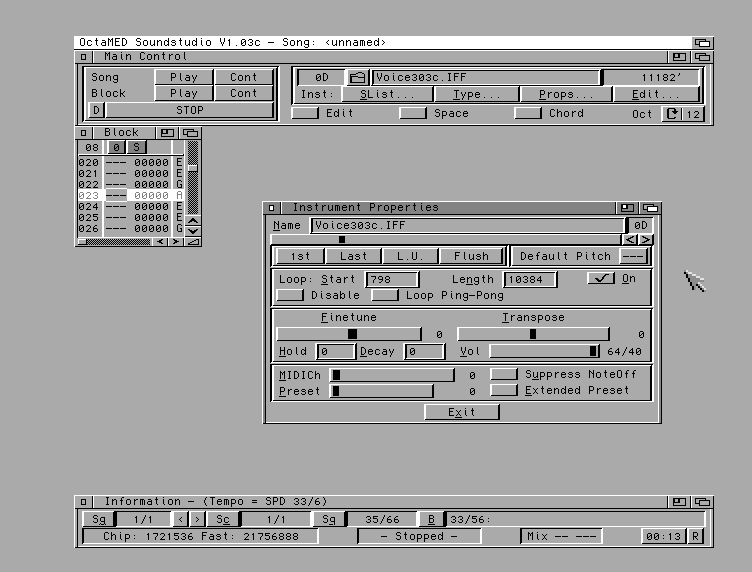Toggle the S button in Block window
The height and width of the screenshot is (572, 752).
(x=136, y=147)
